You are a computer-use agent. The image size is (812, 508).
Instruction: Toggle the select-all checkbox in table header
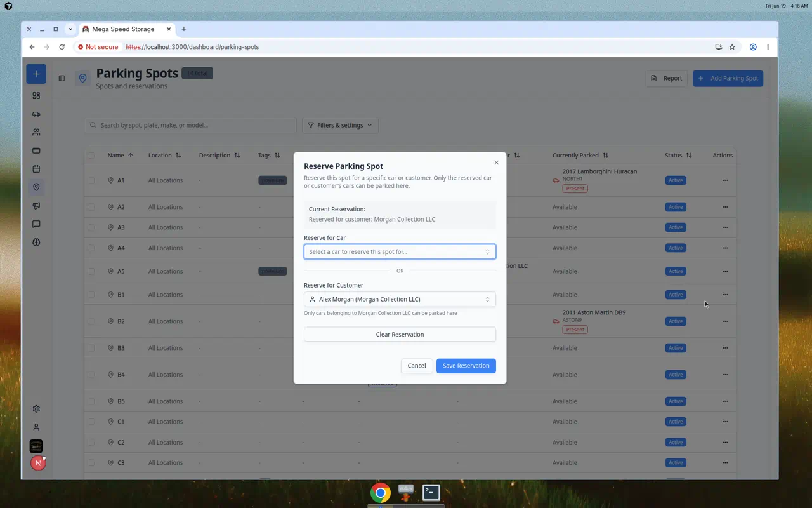click(91, 156)
